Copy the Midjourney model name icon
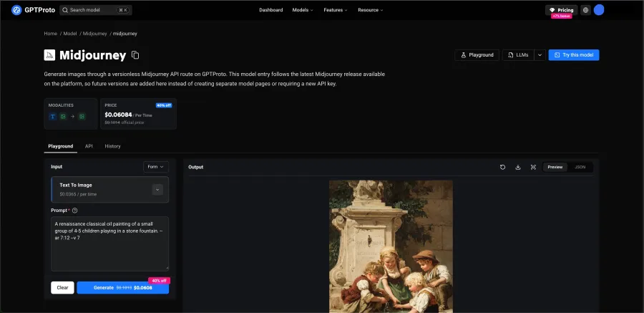Image resolution: width=644 pixels, height=313 pixels. (135, 54)
